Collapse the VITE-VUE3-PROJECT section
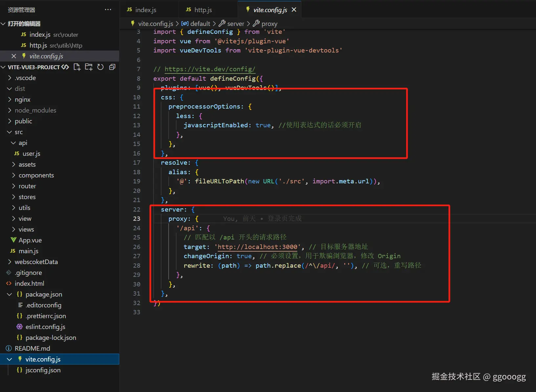536x392 pixels. 3,67
